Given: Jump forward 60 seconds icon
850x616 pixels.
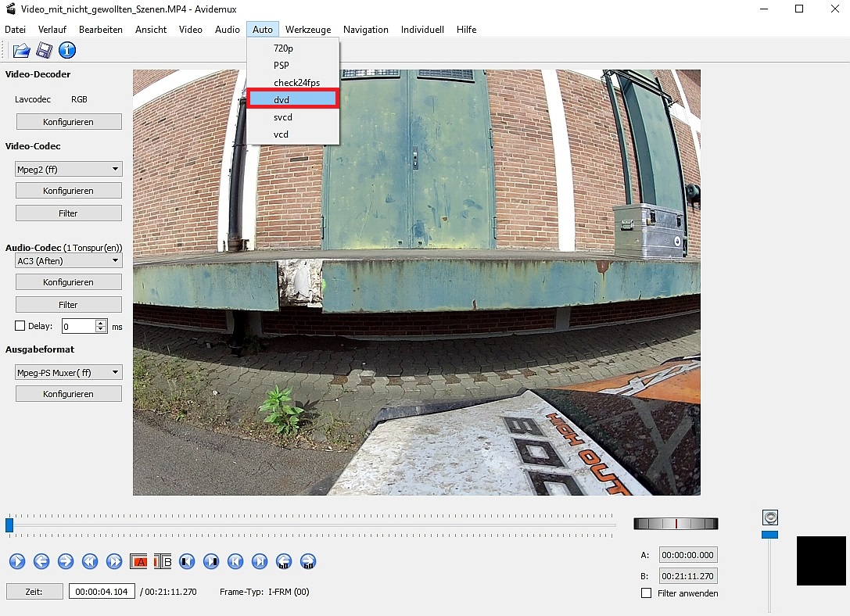Looking at the screenshot, I should point(308,561).
